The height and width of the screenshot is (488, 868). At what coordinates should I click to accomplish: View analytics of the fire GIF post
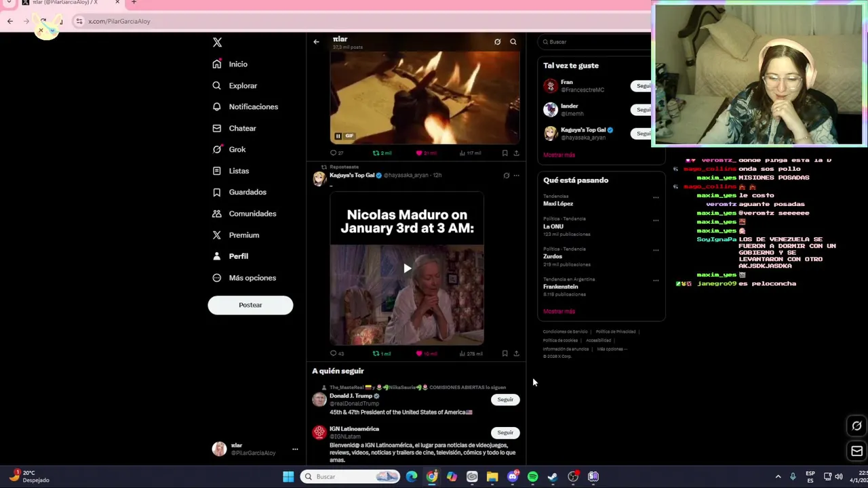[470, 153]
